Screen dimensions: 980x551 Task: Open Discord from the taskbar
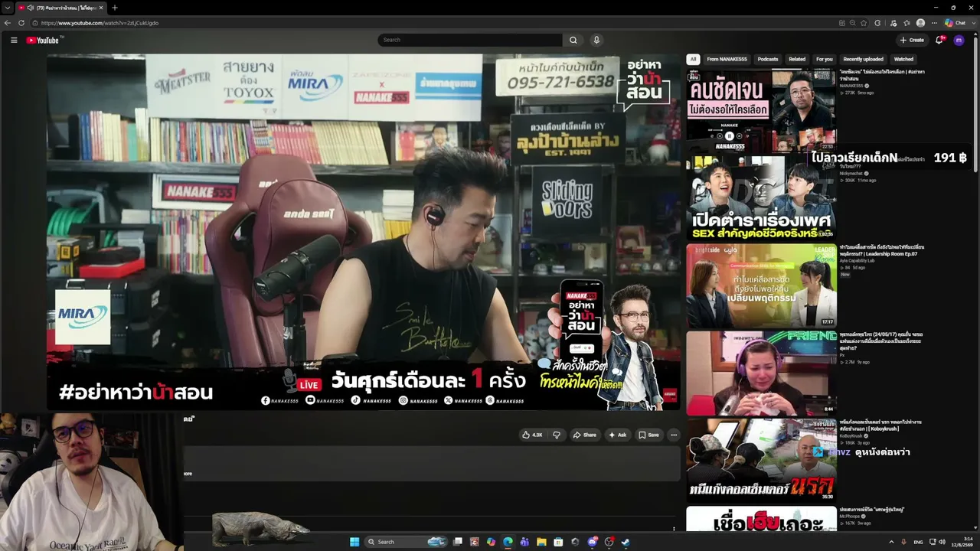pyautogui.click(x=592, y=542)
